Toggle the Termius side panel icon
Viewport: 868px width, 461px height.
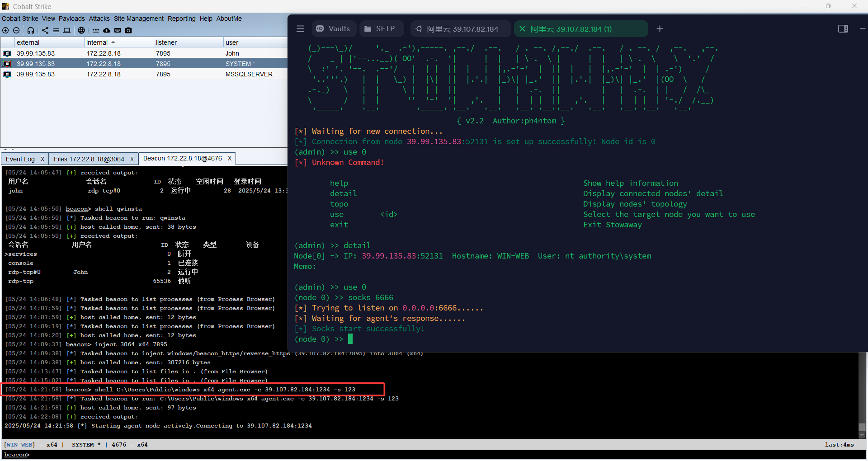(x=843, y=28)
